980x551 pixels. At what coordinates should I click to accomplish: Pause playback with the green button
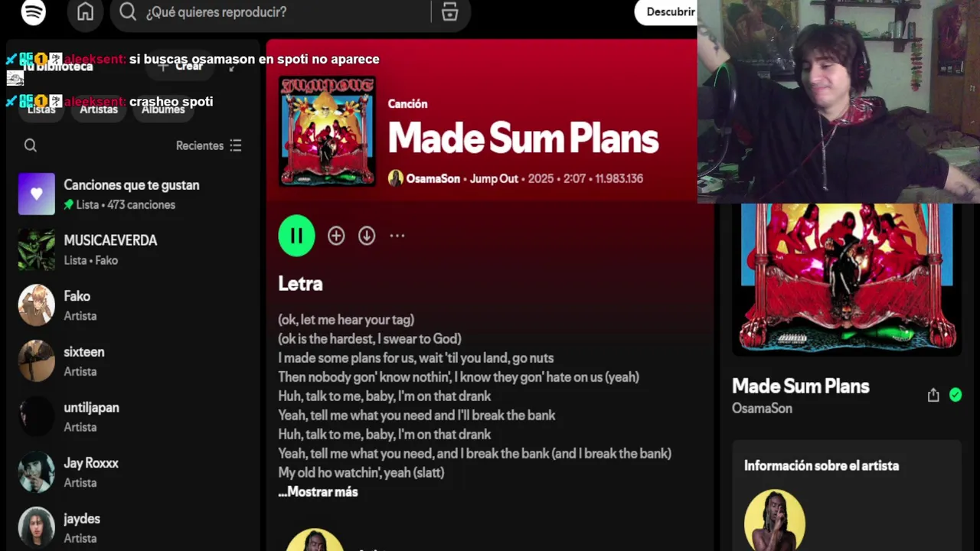tap(296, 236)
